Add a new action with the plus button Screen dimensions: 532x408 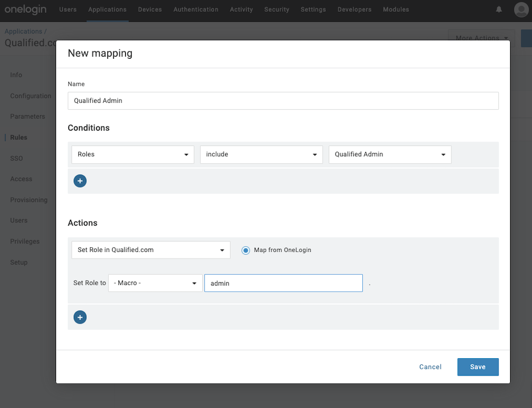(80, 317)
